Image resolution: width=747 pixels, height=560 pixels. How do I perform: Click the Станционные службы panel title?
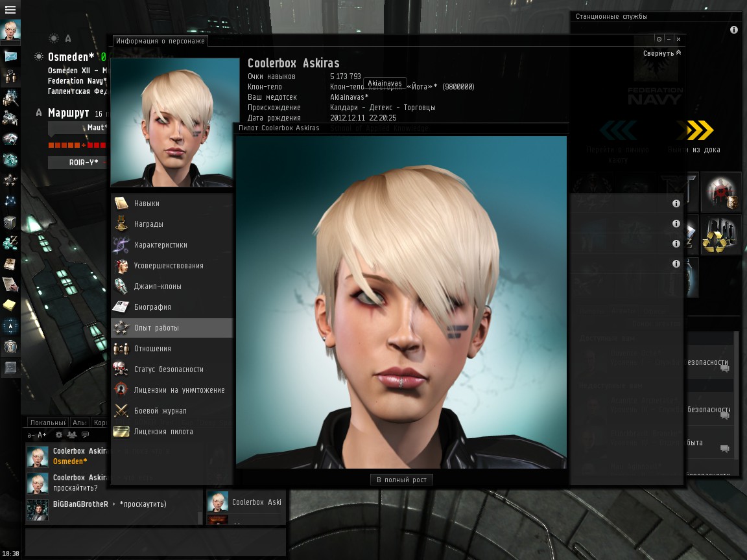click(611, 17)
